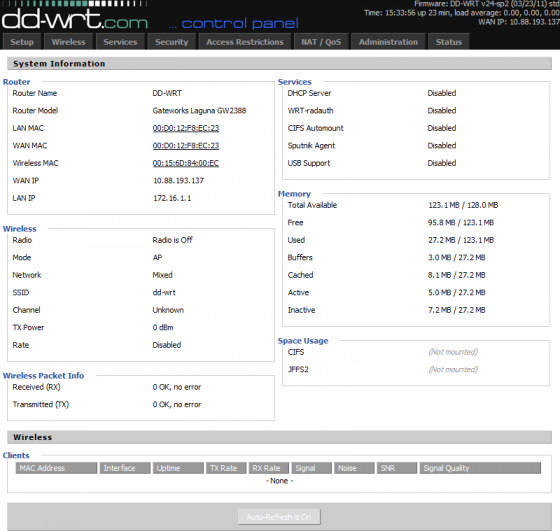The height and width of the screenshot is (531, 560).
Task: Click the CIFS Not mounted text
Action: [x=453, y=352]
